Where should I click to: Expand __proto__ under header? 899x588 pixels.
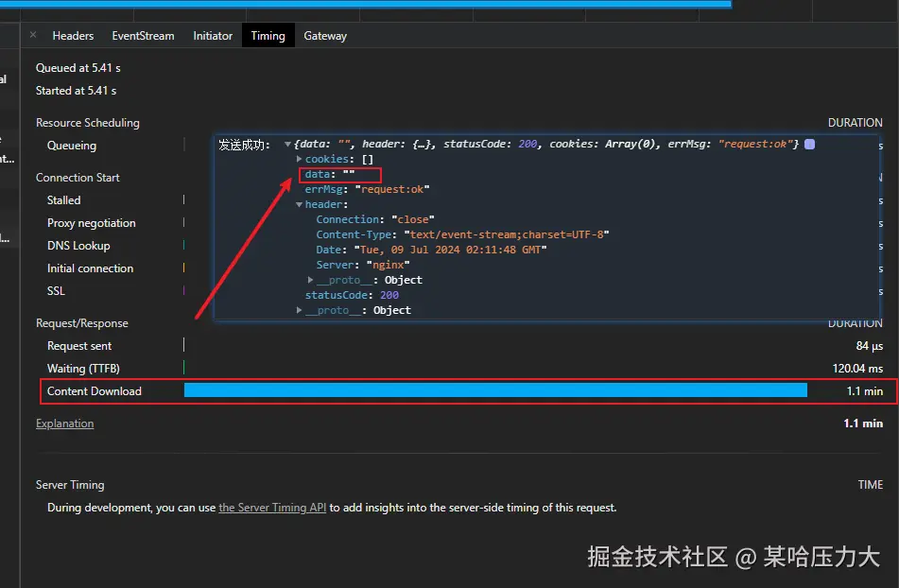click(x=310, y=280)
